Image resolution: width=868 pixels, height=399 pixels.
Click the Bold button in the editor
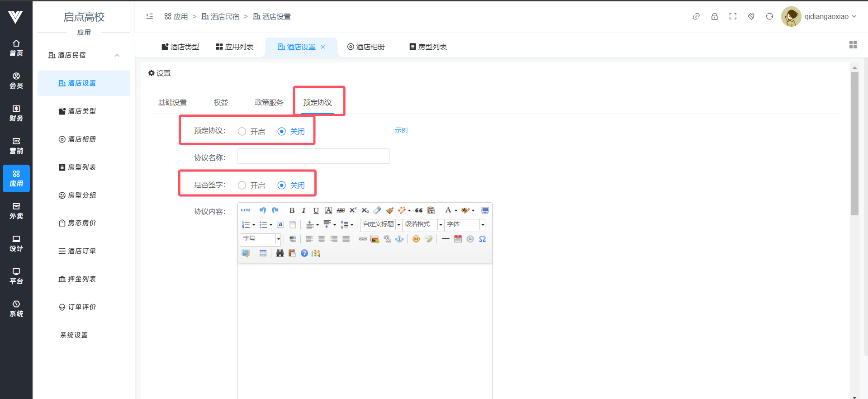(x=292, y=210)
